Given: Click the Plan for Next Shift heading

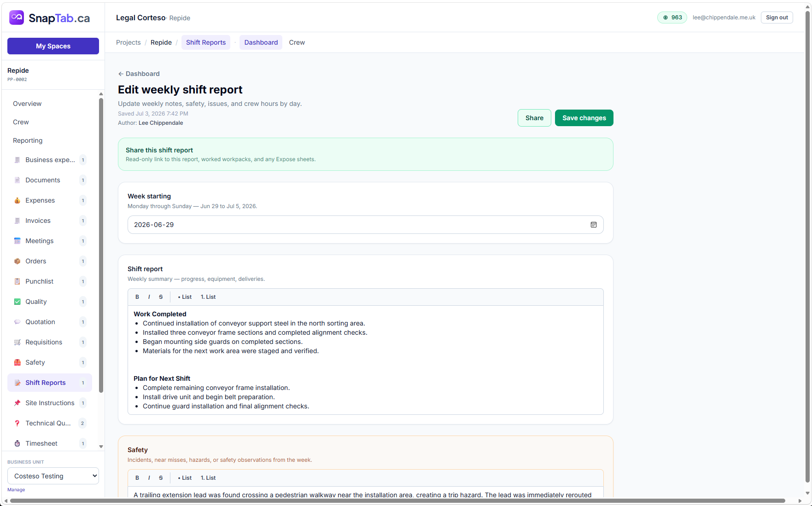Looking at the screenshot, I should pyautogui.click(x=162, y=378).
